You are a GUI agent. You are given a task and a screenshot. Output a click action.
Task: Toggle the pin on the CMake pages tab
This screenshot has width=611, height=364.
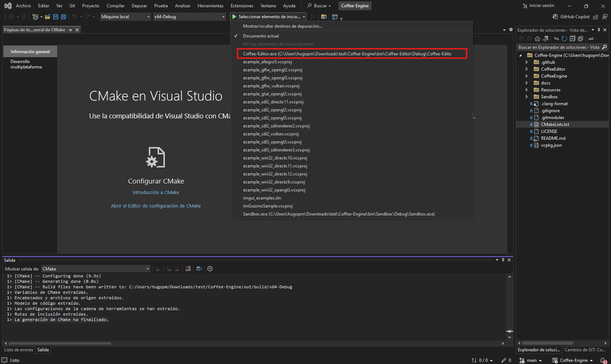(71, 30)
